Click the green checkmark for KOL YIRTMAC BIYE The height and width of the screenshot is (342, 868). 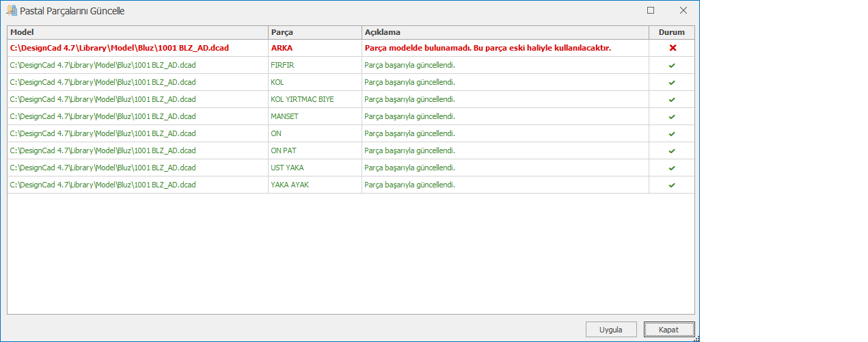(672, 100)
